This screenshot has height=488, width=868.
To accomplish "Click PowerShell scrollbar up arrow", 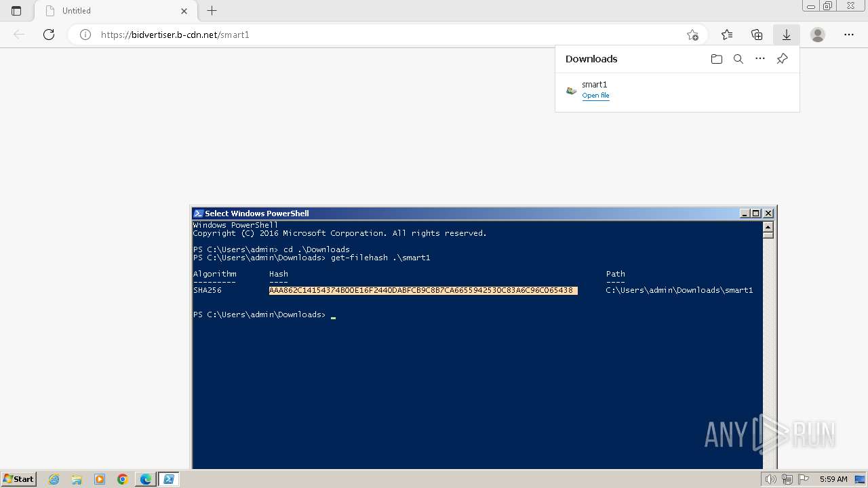I will click(768, 228).
